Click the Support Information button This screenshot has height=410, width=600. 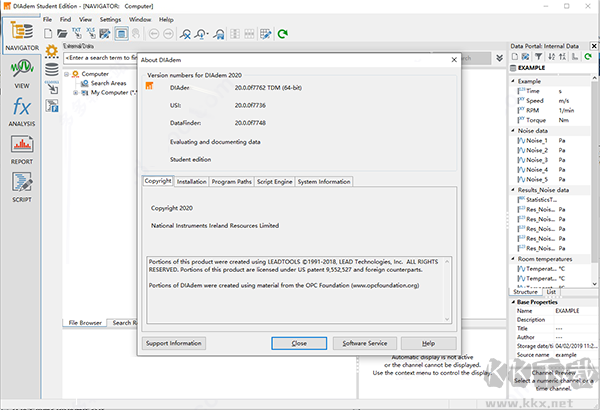tap(174, 343)
